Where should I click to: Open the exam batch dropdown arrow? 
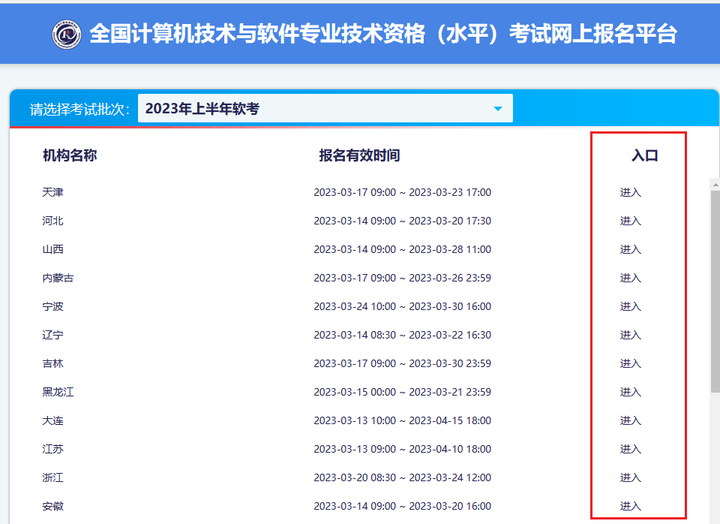click(x=498, y=109)
